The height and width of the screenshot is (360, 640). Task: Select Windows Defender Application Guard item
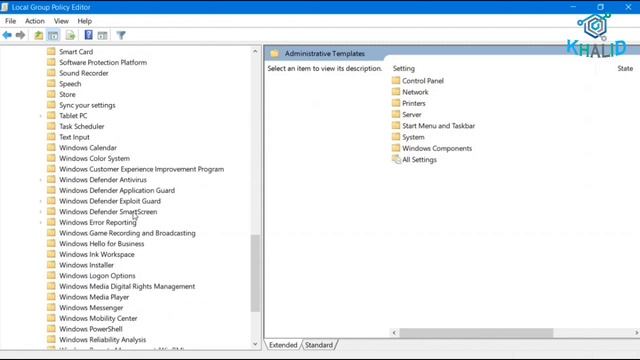click(117, 190)
